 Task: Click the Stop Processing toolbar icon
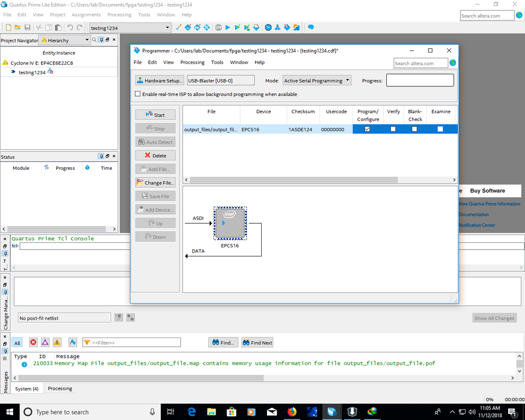218,27
